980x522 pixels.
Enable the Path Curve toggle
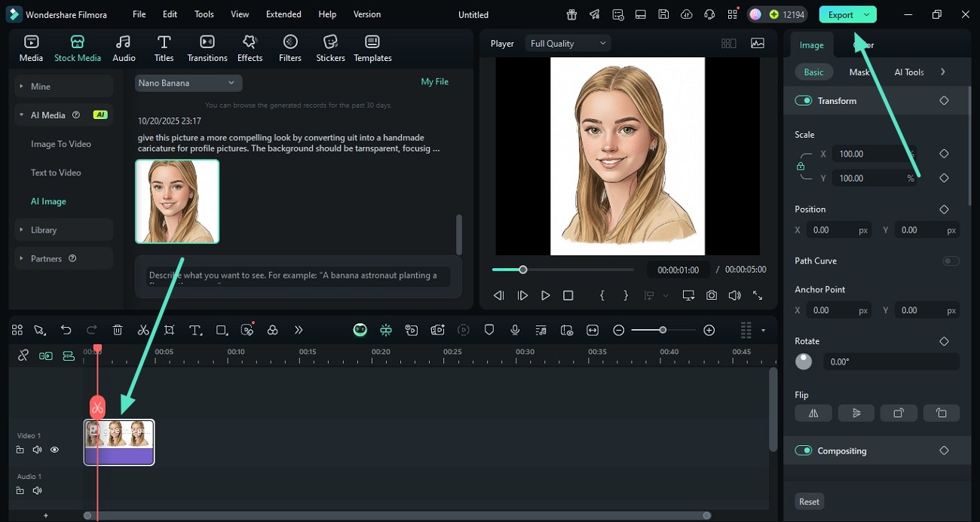pos(951,261)
